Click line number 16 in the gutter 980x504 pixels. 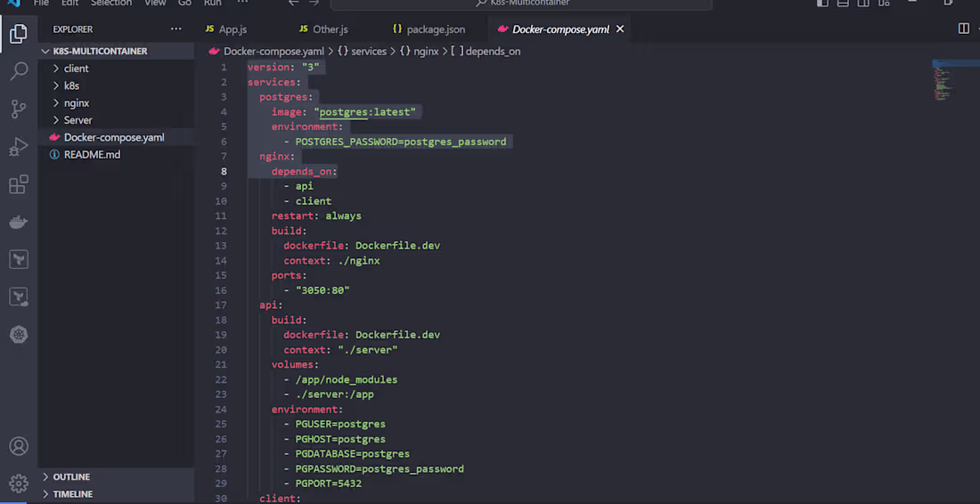221,290
